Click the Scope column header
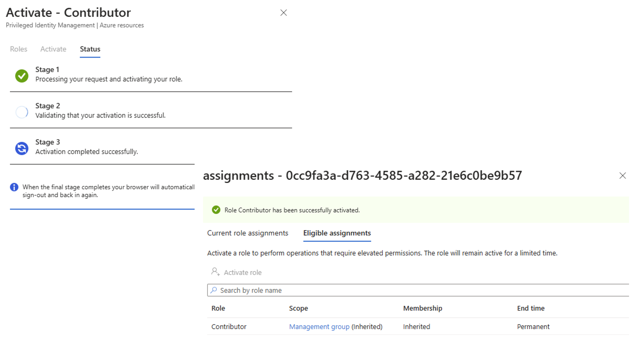The width and height of the screenshot is (644, 344). coord(298,308)
